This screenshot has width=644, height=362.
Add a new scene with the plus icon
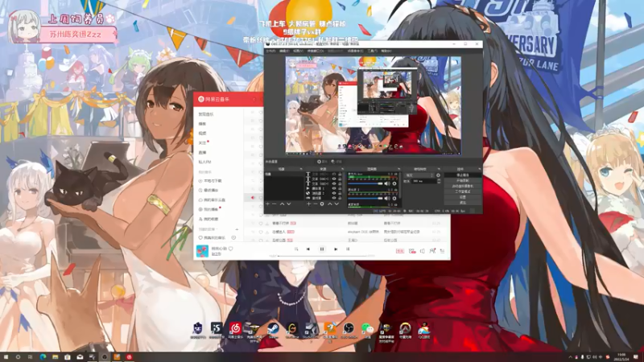(268, 204)
